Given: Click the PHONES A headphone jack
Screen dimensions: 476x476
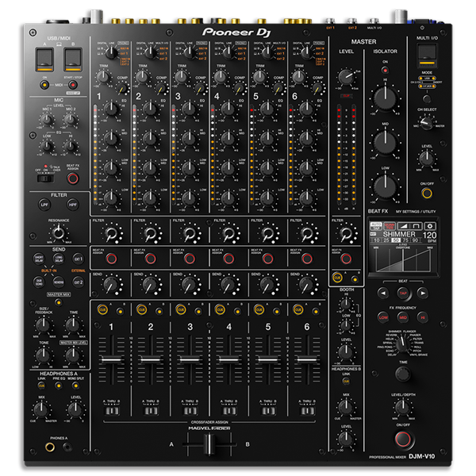Looking at the screenshot, I should 50,447.
